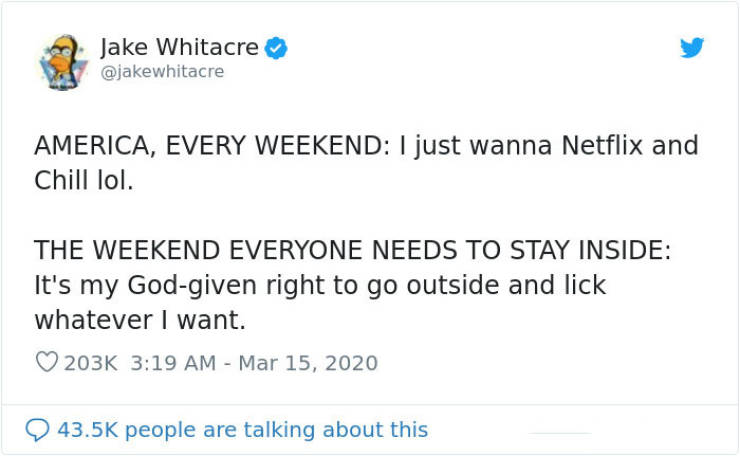Click the words 'talking about this'
Screen dimensions: 740x456
click(336, 430)
